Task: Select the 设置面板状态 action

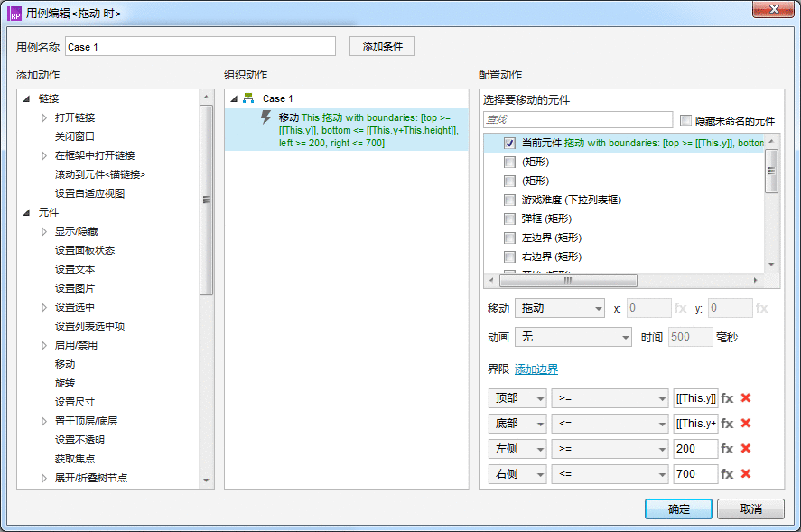Action: (x=85, y=250)
